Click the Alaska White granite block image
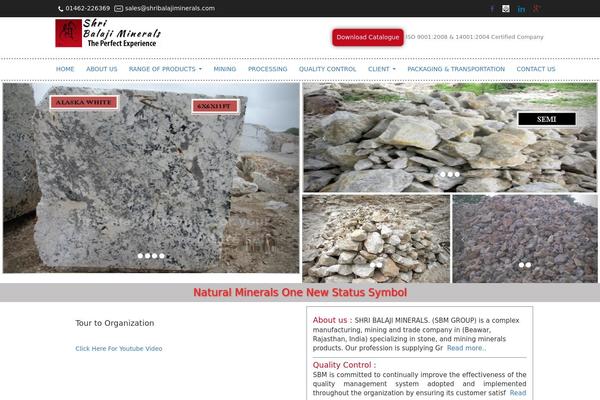600x400 pixels. (x=151, y=178)
